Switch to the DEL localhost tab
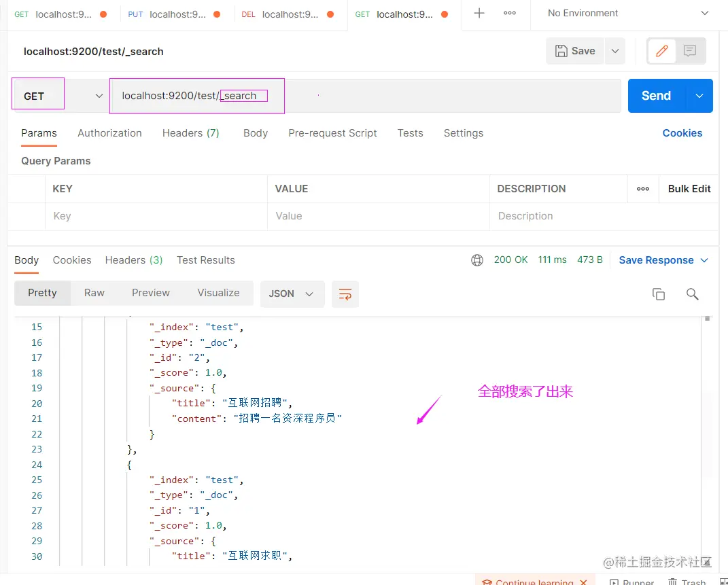Viewport: 728px width, 585px height. pyautogui.click(x=288, y=14)
